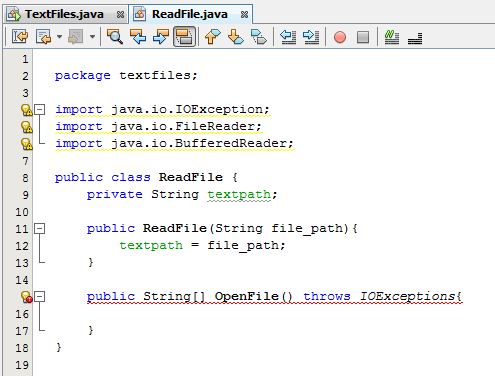Click 'IOExceptions{' error text

(411, 297)
